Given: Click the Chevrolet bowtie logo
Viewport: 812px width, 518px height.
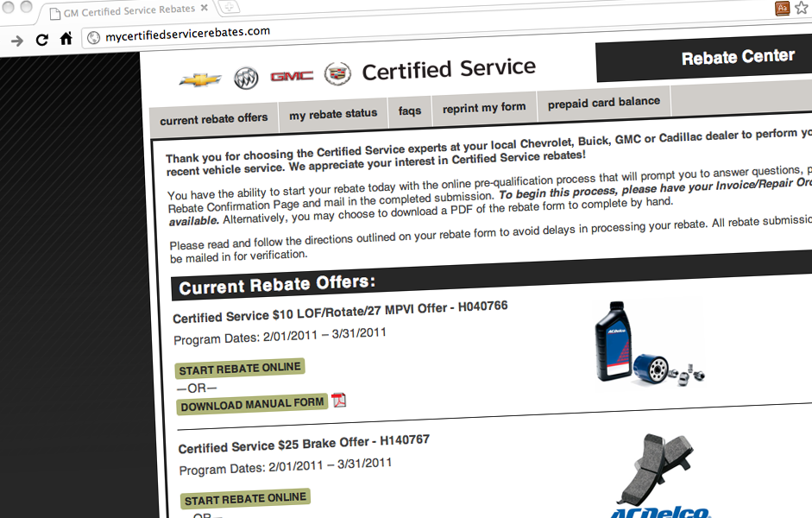Looking at the screenshot, I should 200,80.
